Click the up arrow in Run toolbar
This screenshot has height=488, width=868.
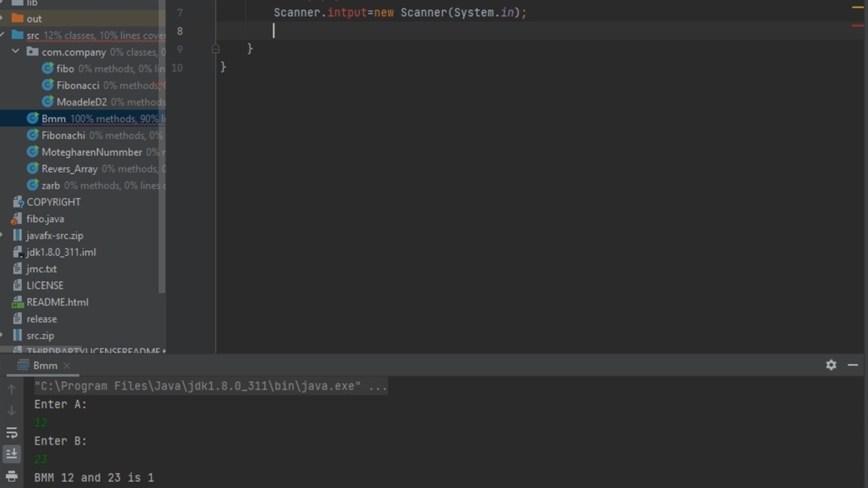click(x=12, y=389)
